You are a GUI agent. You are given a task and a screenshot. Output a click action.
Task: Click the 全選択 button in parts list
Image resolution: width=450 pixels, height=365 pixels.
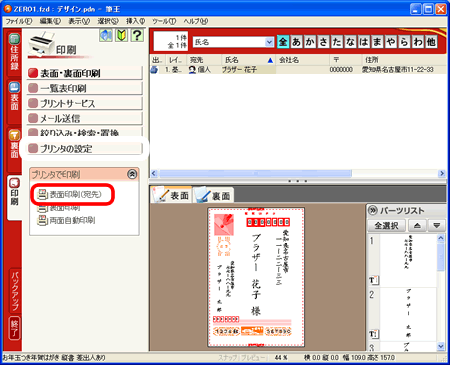386,226
